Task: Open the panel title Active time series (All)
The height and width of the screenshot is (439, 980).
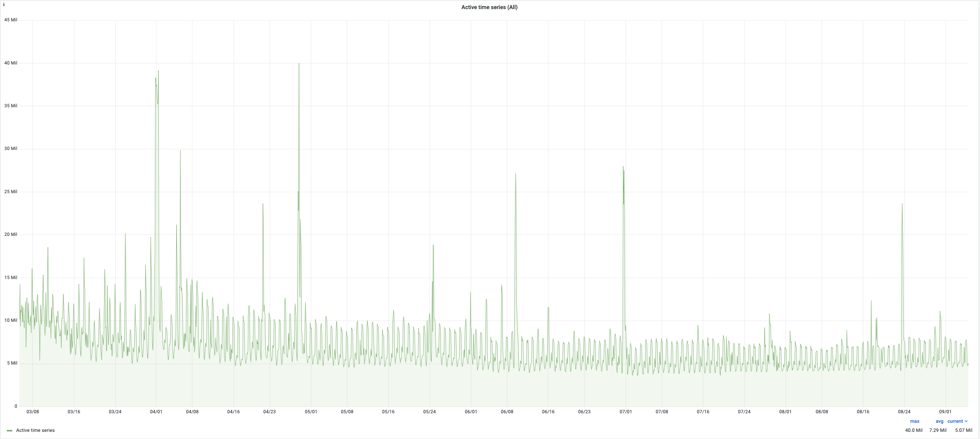Action: pos(489,7)
